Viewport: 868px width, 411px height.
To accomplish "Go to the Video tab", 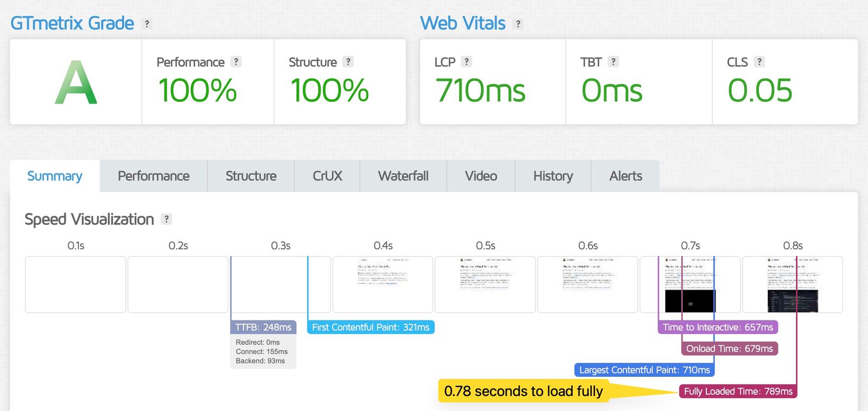I will [481, 176].
